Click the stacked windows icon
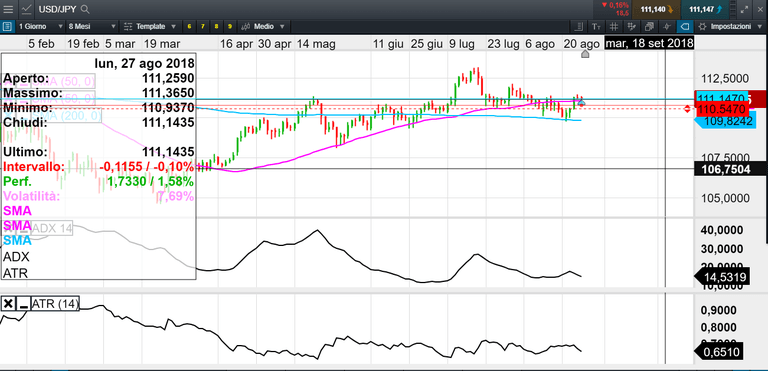Viewport: 768px width, 371px height. (x=649, y=26)
